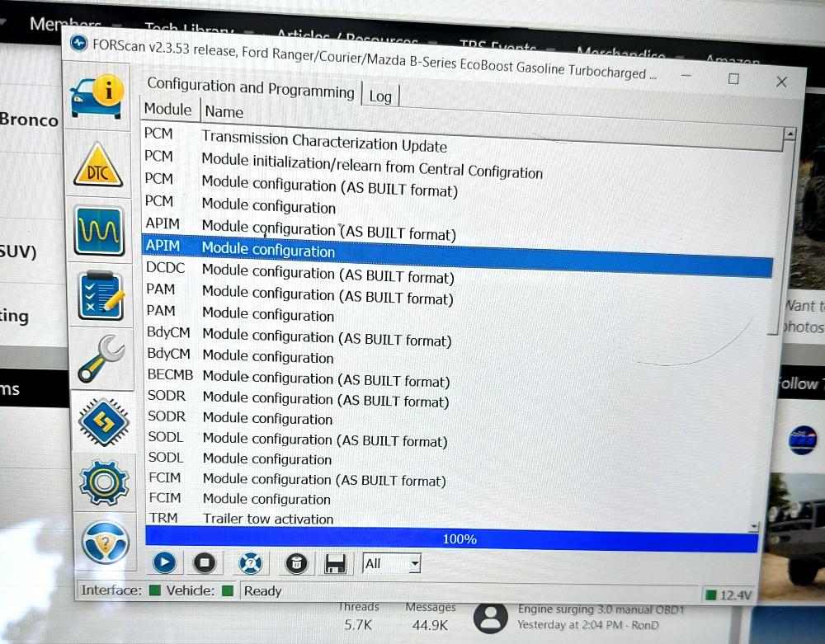Viewport: 825px width, 644px height.
Task: Switch to the Log tab
Action: coord(380,96)
